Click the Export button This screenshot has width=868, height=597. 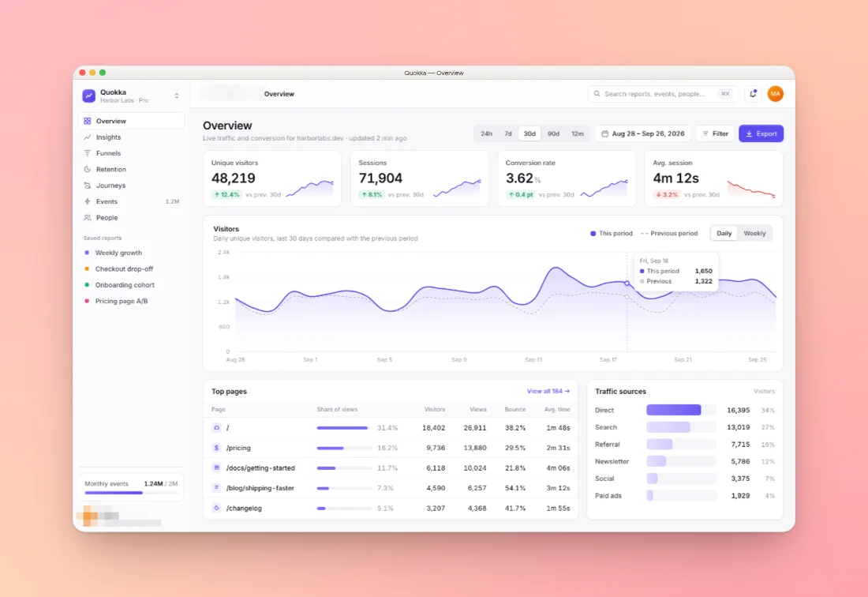tap(761, 134)
